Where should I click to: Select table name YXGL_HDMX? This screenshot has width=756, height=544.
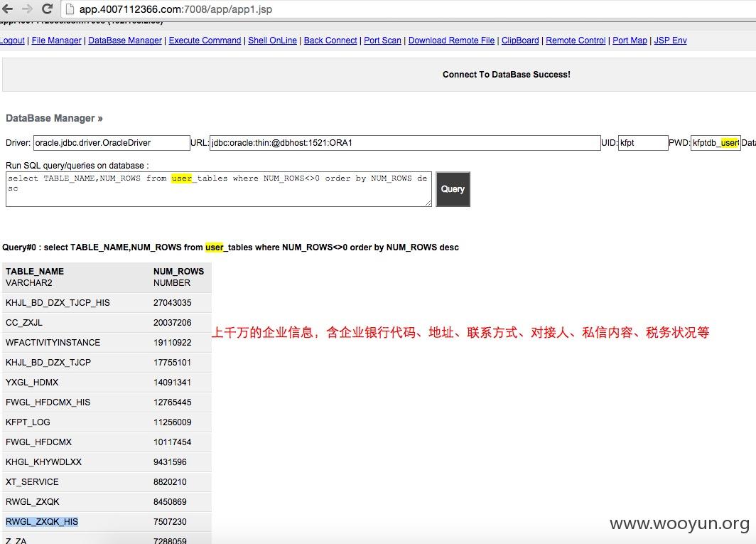pyautogui.click(x=32, y=383)
